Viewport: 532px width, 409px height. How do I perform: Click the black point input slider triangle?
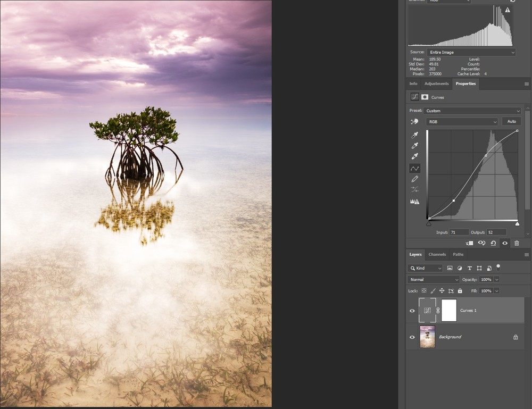[x=428, y=224]
